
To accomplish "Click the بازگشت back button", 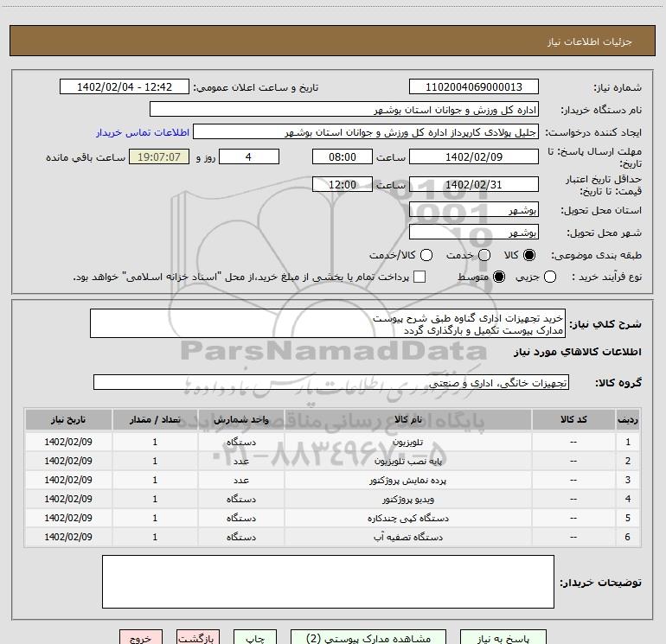I will coord(198,638).
